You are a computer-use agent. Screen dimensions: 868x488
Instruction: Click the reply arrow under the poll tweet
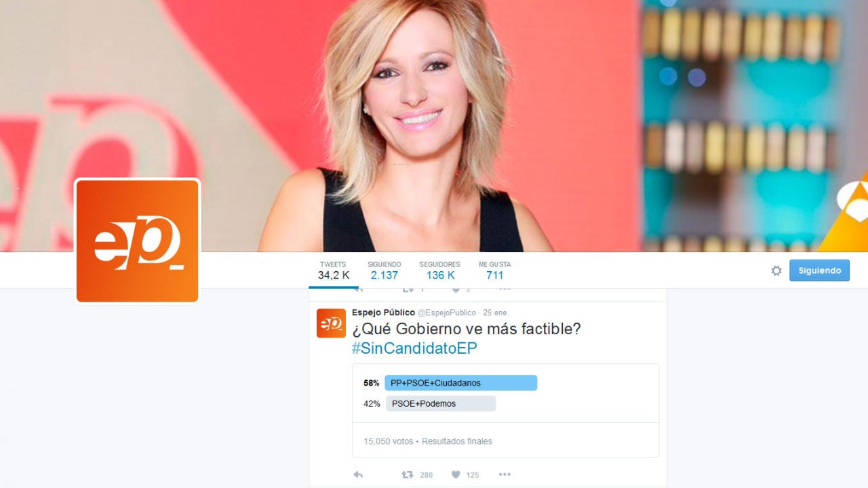[358, 474]
